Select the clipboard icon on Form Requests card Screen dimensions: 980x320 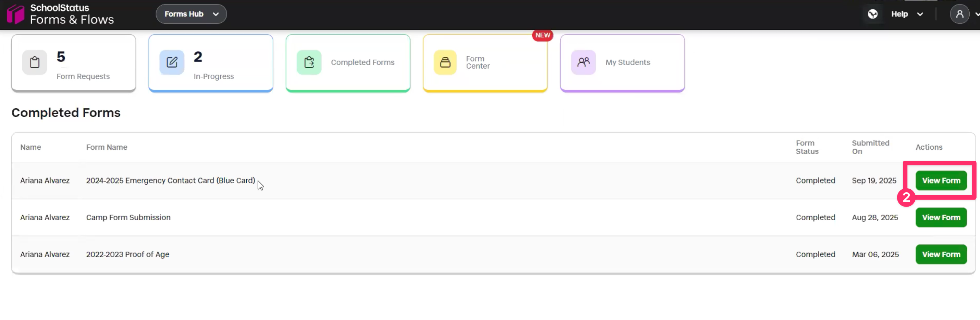click(x=35, y=62)
